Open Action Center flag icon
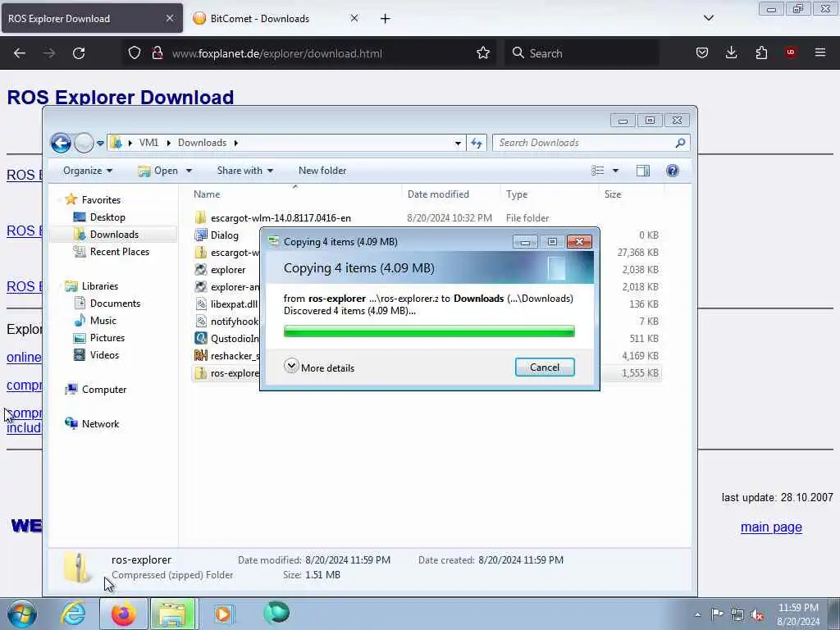 pyautogui.click(x=717, y=614)
